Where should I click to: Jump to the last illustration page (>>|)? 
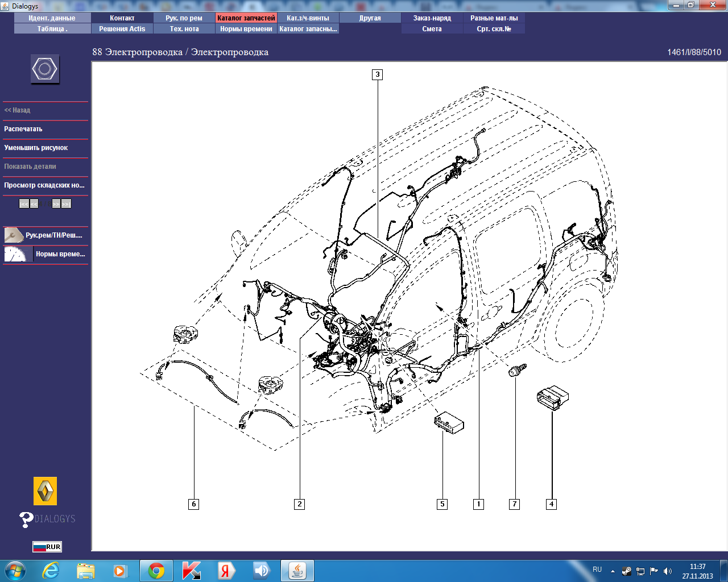[66, 203]
